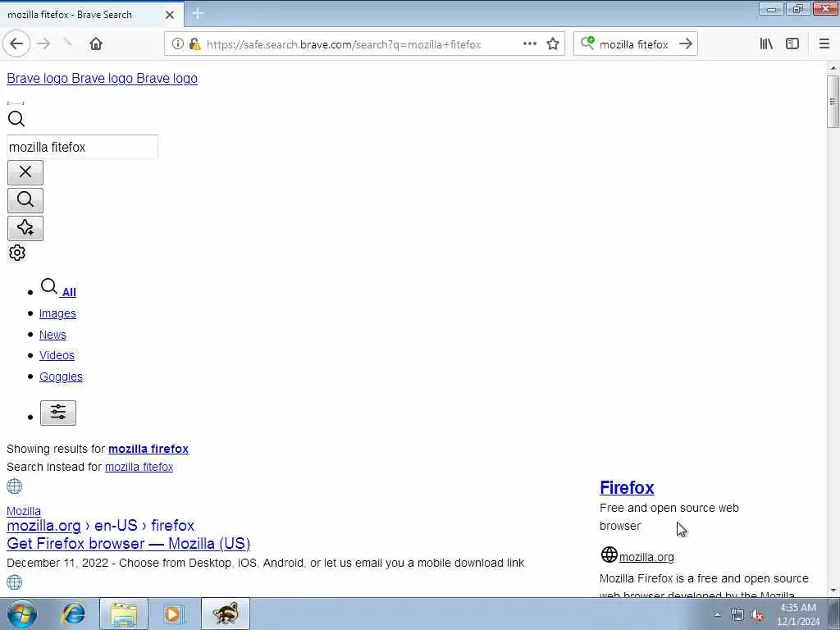Open search settings gear icon
Viewport: 840px width, 630px height.
coord(17,253)
